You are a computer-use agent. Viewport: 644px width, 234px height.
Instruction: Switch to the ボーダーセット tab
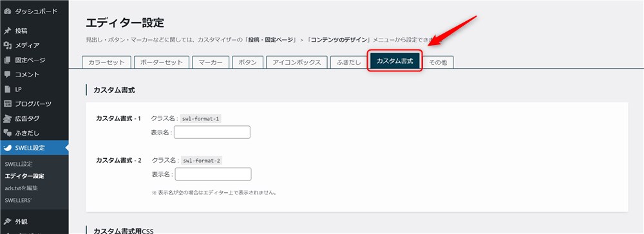[161, 62]
